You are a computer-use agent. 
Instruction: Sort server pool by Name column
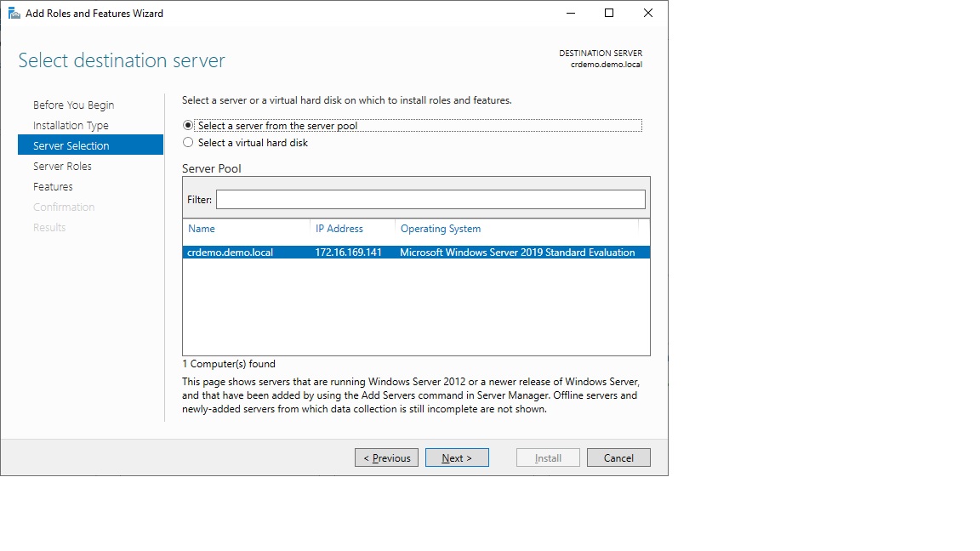[202, 229]
